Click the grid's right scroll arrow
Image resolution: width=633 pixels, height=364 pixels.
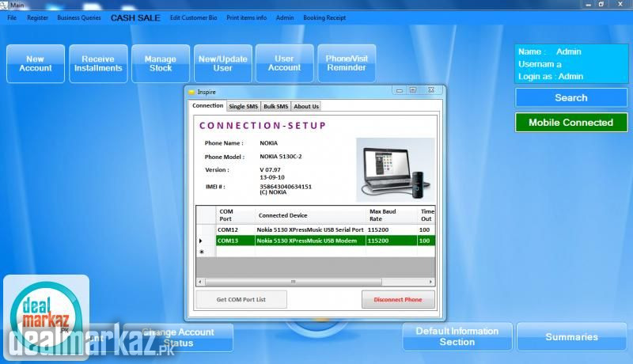coord(430,282)
